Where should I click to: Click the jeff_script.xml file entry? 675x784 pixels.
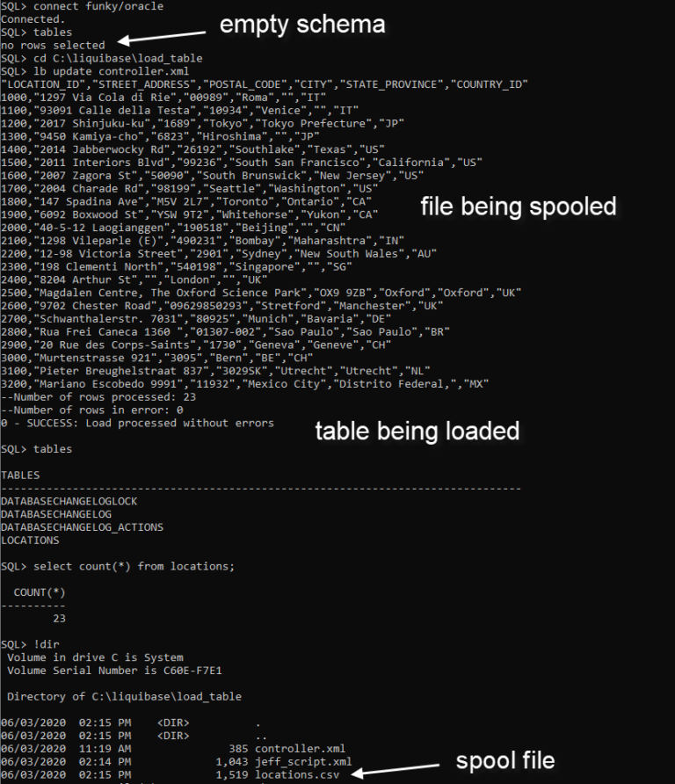click(x=303, y=761)
